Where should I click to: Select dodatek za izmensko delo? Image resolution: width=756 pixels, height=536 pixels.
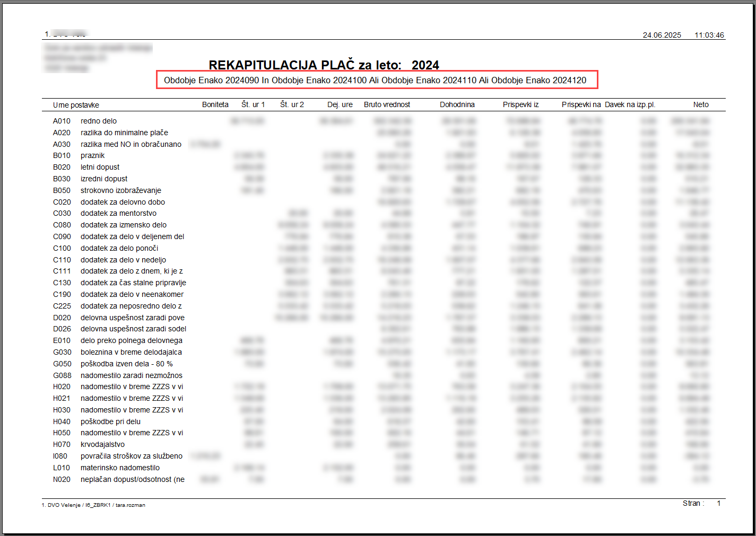coord(124,225)
